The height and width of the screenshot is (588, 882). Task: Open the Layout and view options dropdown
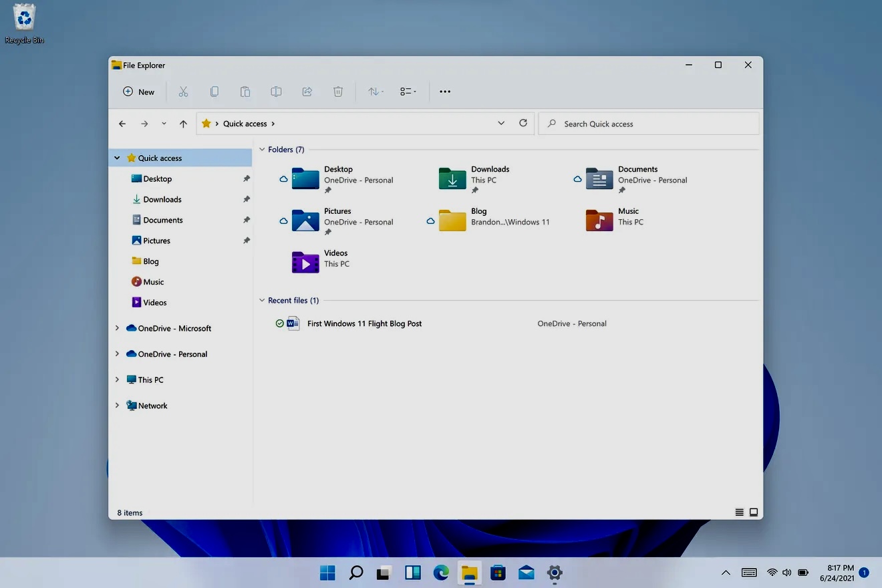point(408,92)
